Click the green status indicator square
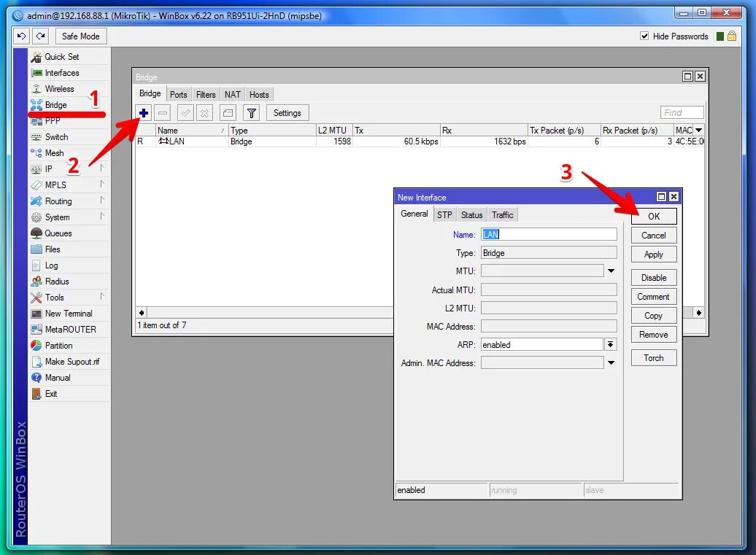Screen dimensions: 756x555 coord(720,36)
